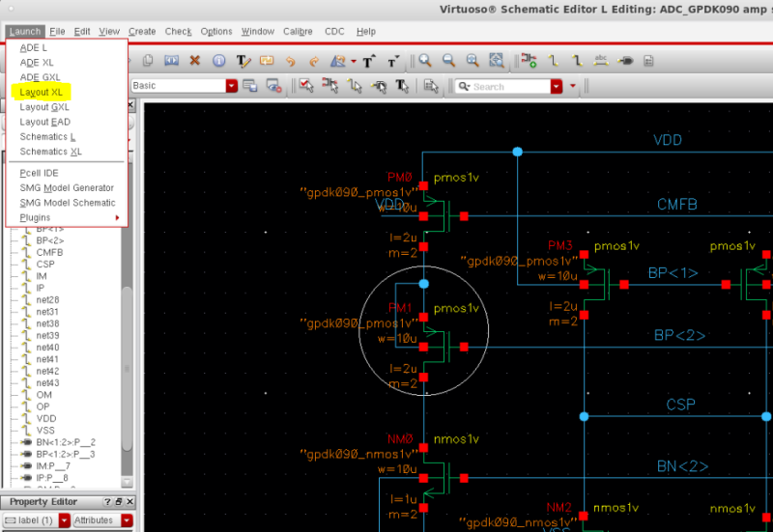
Task: Click the small arrow beside the Search box
Action: tap(572, 86)
